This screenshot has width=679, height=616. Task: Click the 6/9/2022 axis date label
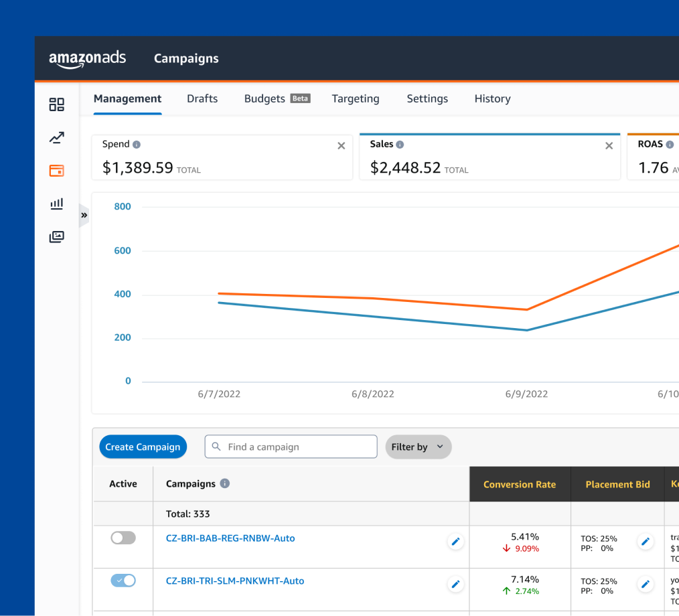coord(526,394)
